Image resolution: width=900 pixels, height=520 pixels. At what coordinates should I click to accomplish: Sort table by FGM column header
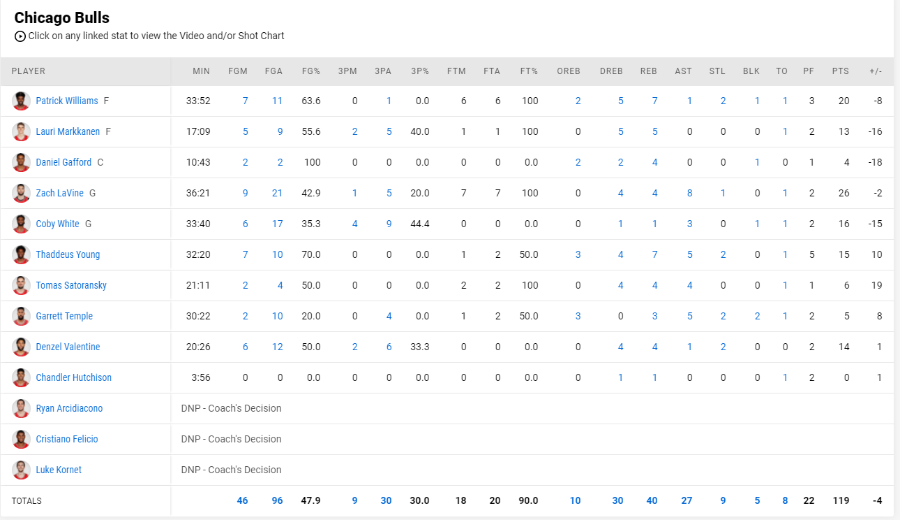[238, 71]
